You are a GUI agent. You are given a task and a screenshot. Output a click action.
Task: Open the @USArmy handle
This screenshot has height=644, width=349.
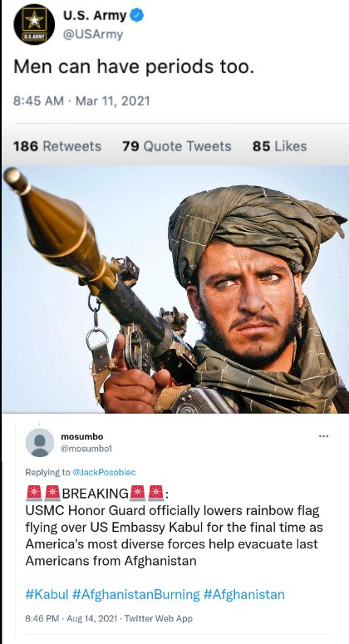point(92,35)
